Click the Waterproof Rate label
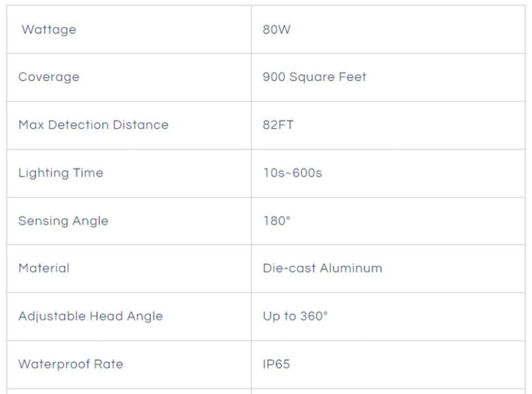Screen dimensions: 532x394 point(71,364)
